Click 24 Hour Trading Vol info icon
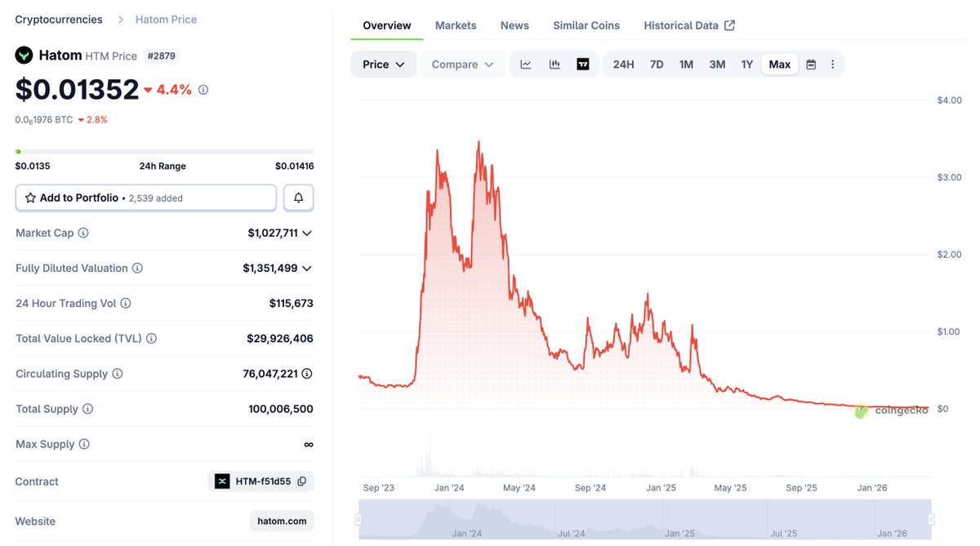Screen dimensions: 980x546 pyautogui.click(x=126, y=304)
